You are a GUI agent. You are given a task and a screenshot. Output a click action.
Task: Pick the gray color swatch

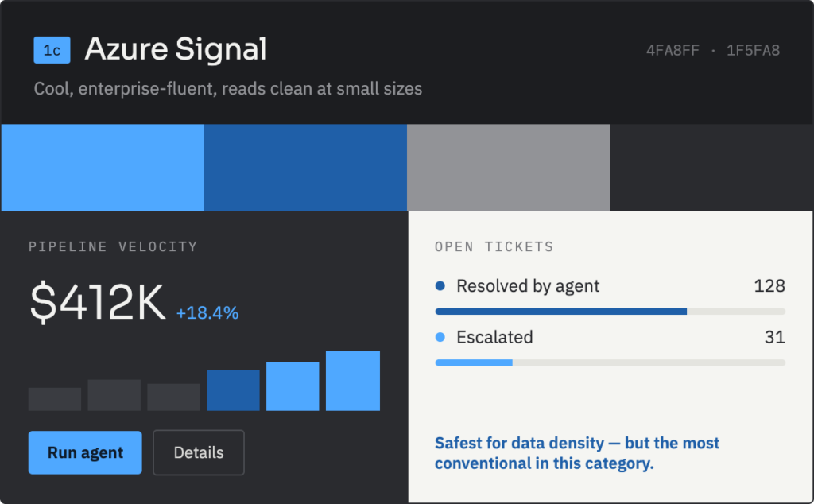click(508, 167)
